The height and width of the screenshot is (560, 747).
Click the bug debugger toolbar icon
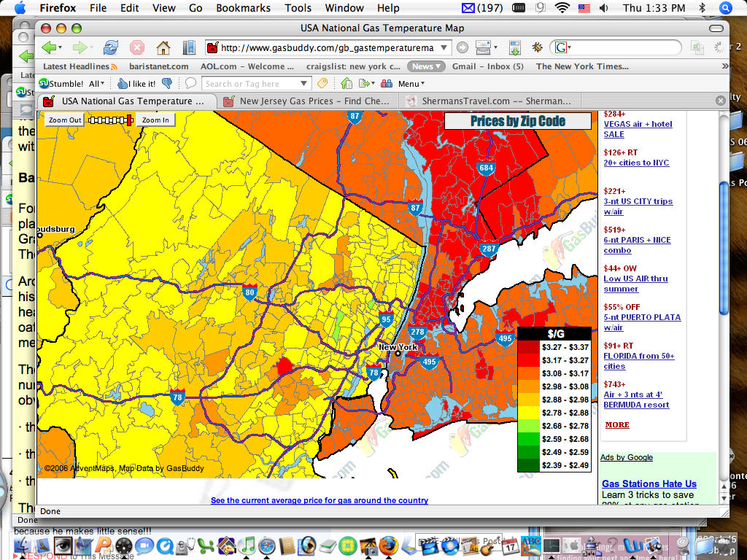(538, 47)
